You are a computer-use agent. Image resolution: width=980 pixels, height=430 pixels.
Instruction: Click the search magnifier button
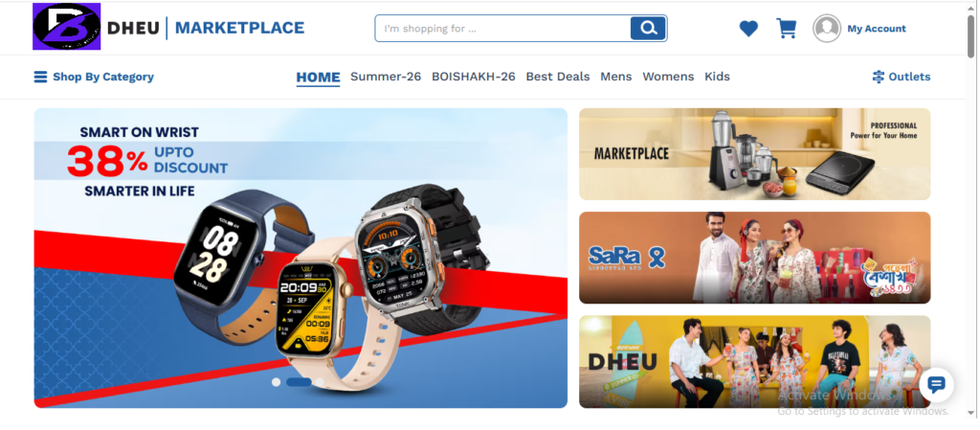(x=648, y=28)
